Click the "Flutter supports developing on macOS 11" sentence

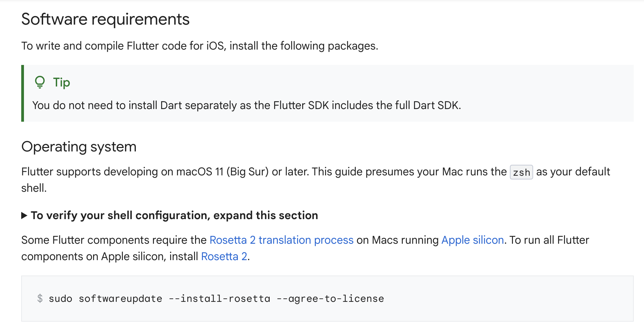click(165, 172)
